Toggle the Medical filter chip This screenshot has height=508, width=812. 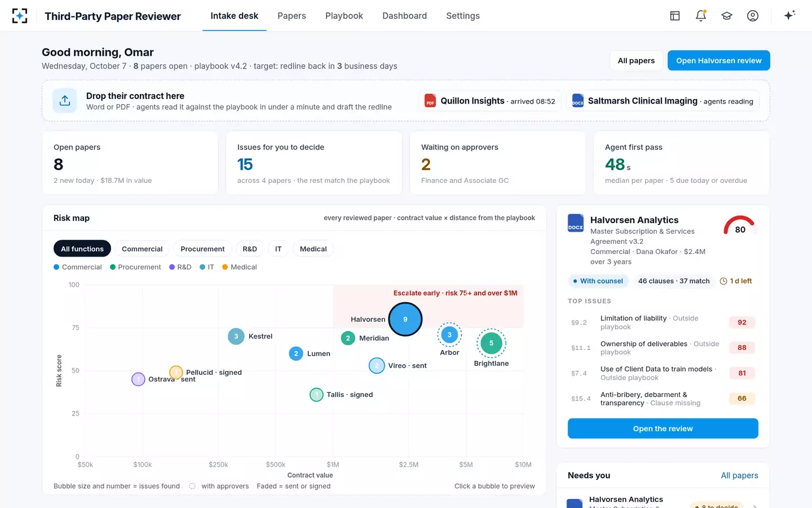314,249
